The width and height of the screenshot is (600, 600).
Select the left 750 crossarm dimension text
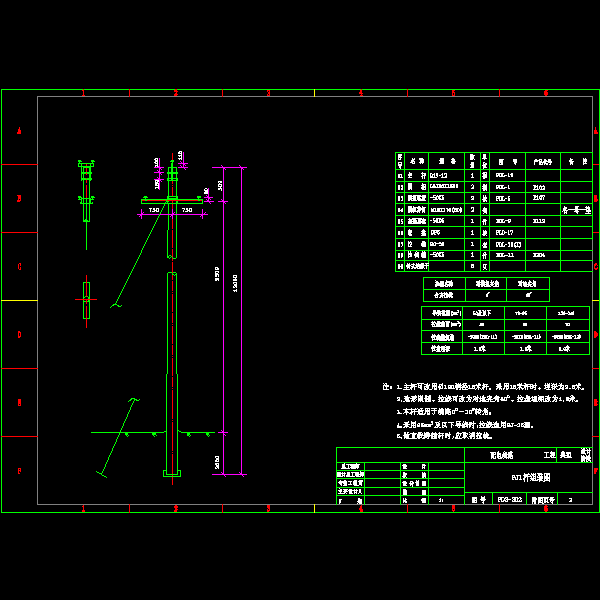155,210
